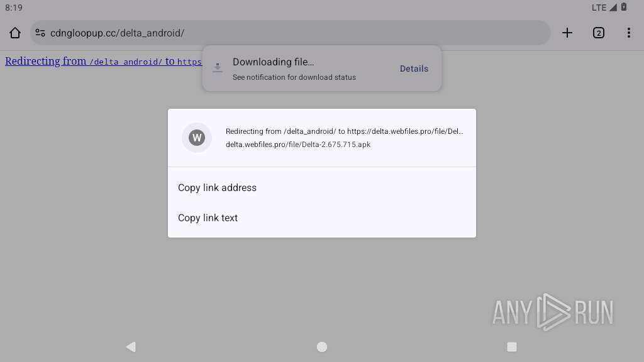This screenshot has width=644, height=362.
Task: Click the 8:19 status bar clock
Action: click(x=14, y=8)
